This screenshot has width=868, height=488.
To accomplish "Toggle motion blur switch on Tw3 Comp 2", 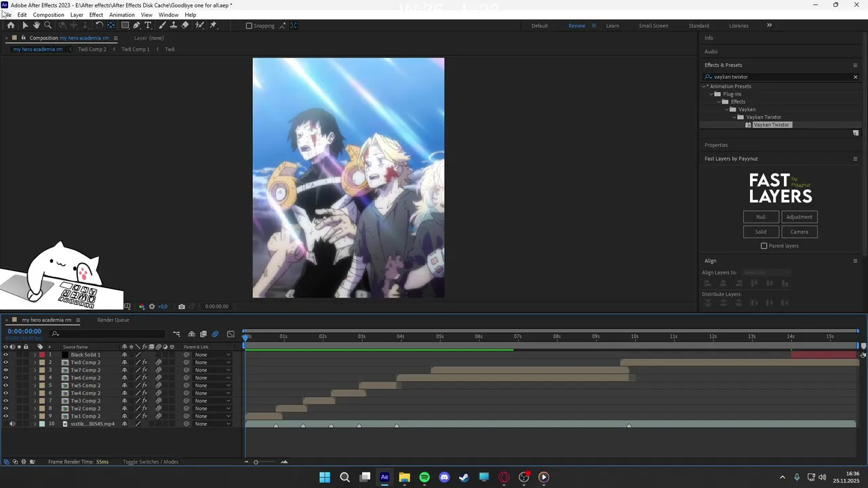I will (158, 401).
